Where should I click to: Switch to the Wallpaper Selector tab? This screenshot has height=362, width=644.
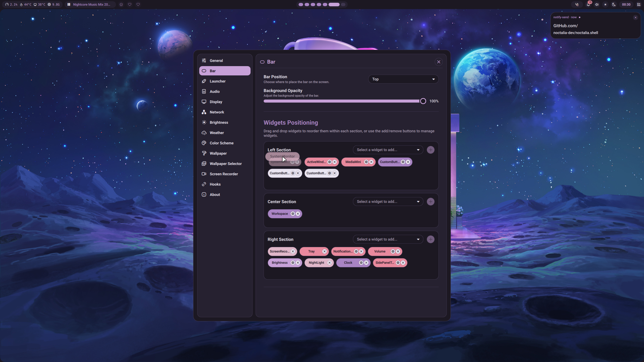[225, 164]
